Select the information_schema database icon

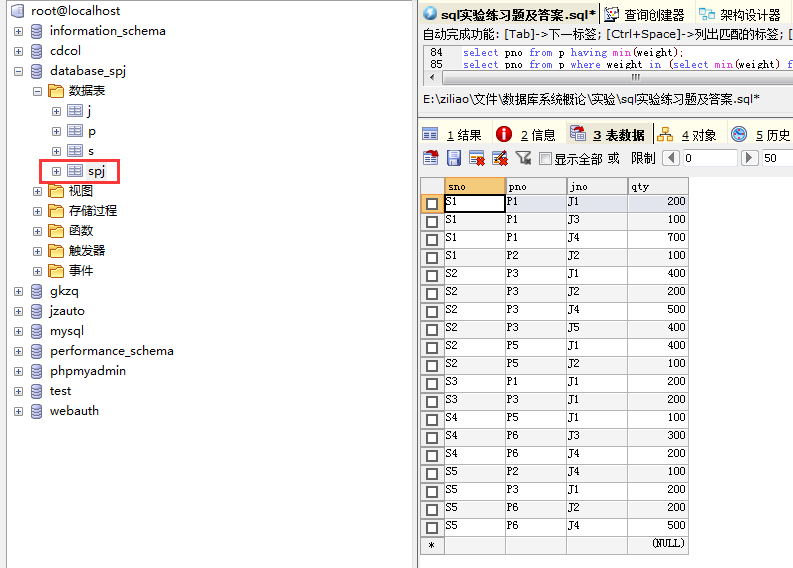(36, 31)
